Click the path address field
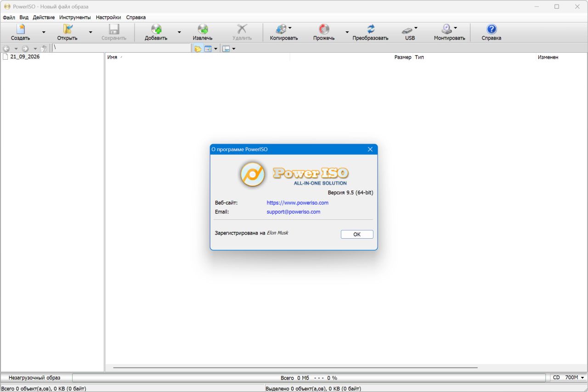 pos(121,48)
